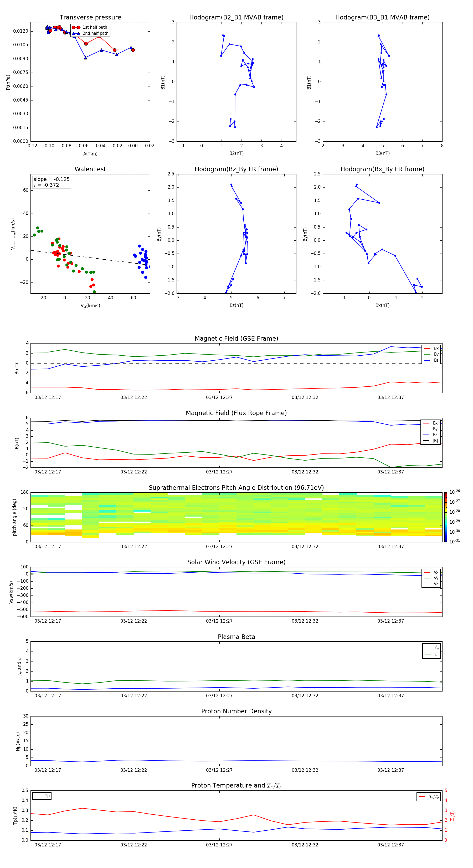This screenshot has width=473, height=868.
Task: Click the 'Plasma Beta' plot title
Action: pos(236,637)
